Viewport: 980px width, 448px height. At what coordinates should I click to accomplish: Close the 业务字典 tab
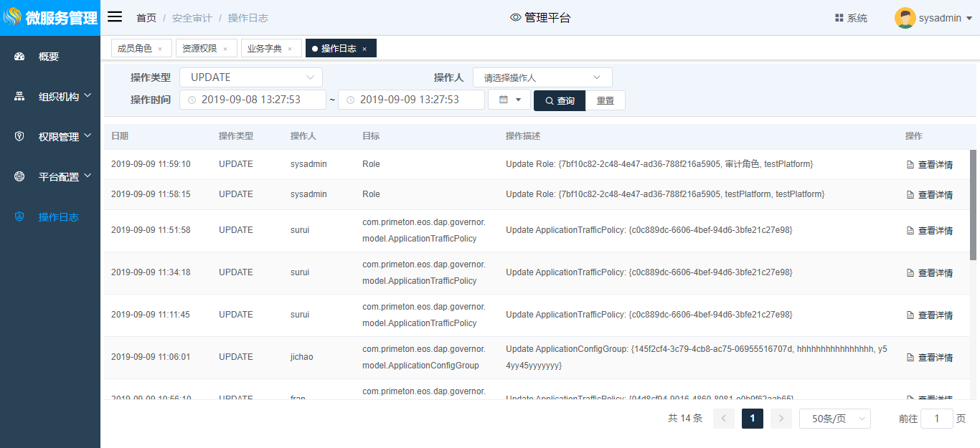290,49
